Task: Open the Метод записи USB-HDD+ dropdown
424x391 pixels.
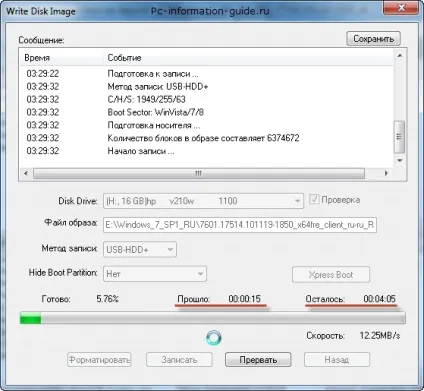Action: click(140, 249)
